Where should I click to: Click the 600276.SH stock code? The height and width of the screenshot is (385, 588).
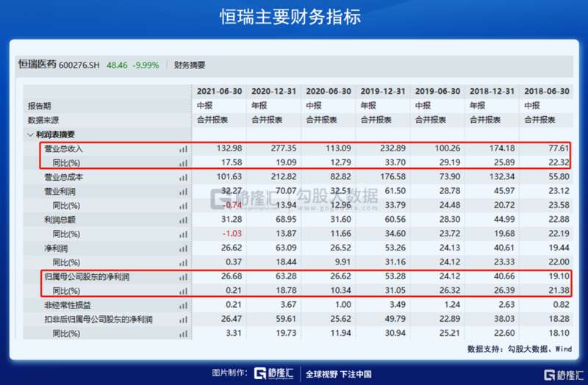click(x=80, y=65)
